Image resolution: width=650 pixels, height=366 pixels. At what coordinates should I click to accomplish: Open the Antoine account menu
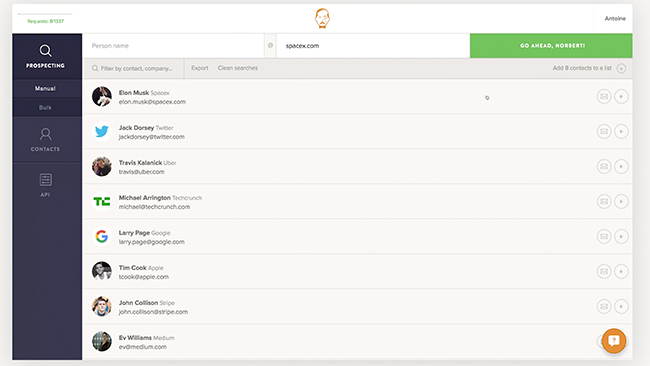coord(615,19)
